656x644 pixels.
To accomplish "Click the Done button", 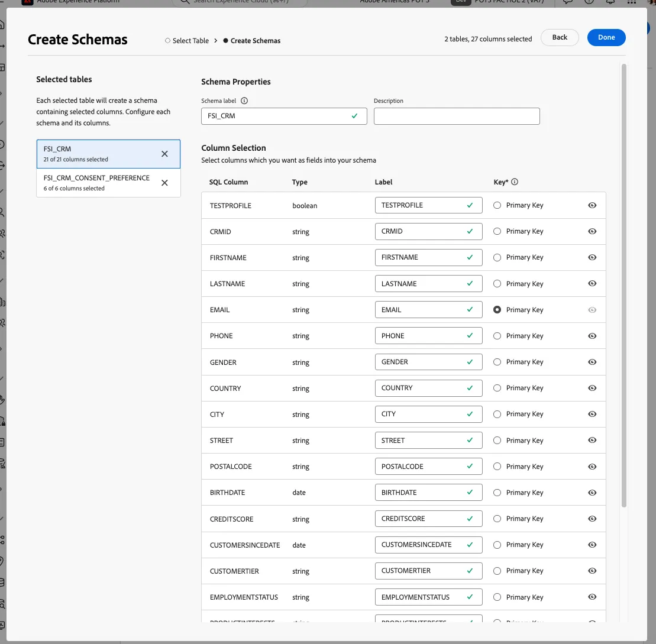I will [606, 38].
